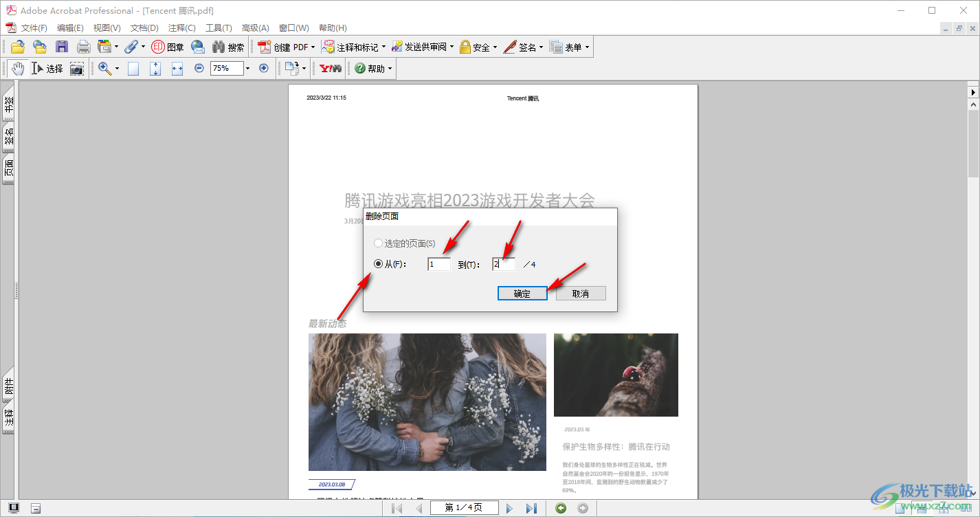Image resolution: width=980 pixels, height=517 pixels.
Task: Open the 图章 stamp tool
Action: [168, 47]
